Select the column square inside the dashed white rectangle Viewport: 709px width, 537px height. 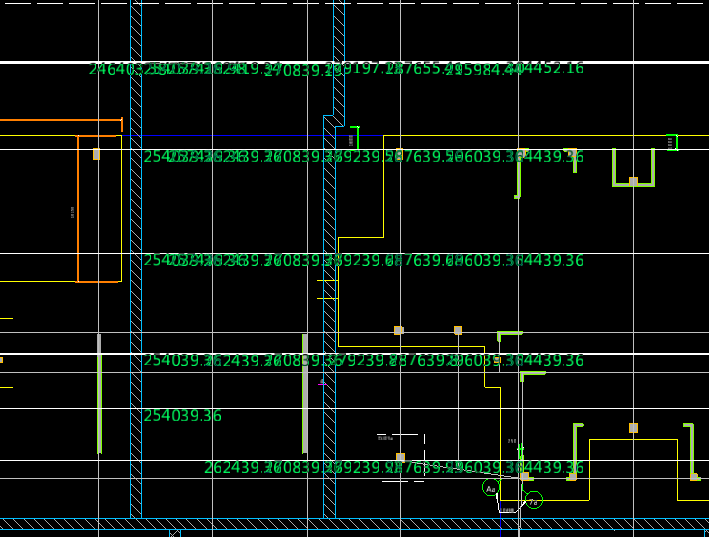(400, 457)
